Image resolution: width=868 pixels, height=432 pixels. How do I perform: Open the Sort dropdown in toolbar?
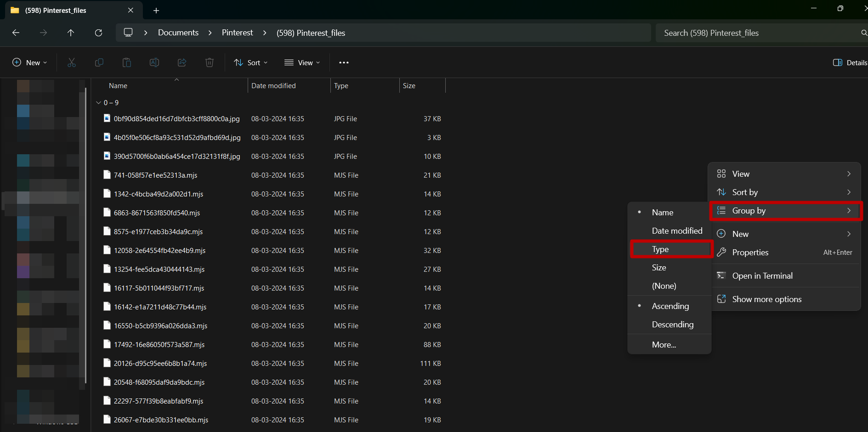[x=251, y=62]
